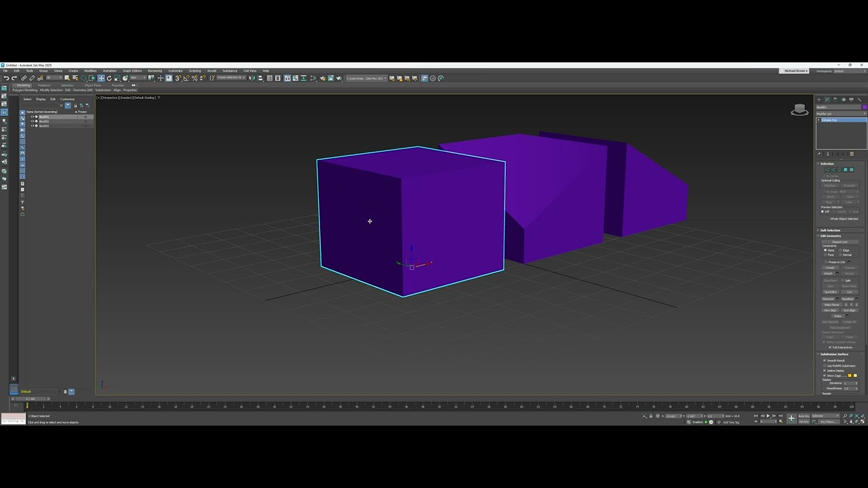
Task: Click the QuickSlice button
Action: coord(831,292)
